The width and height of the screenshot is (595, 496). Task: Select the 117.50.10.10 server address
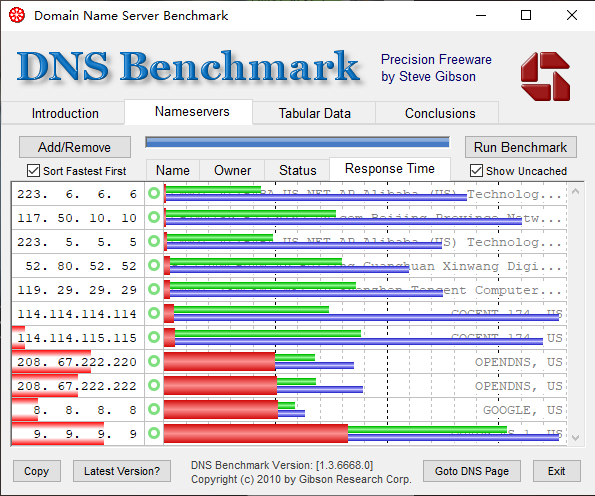tap(77, 218)
